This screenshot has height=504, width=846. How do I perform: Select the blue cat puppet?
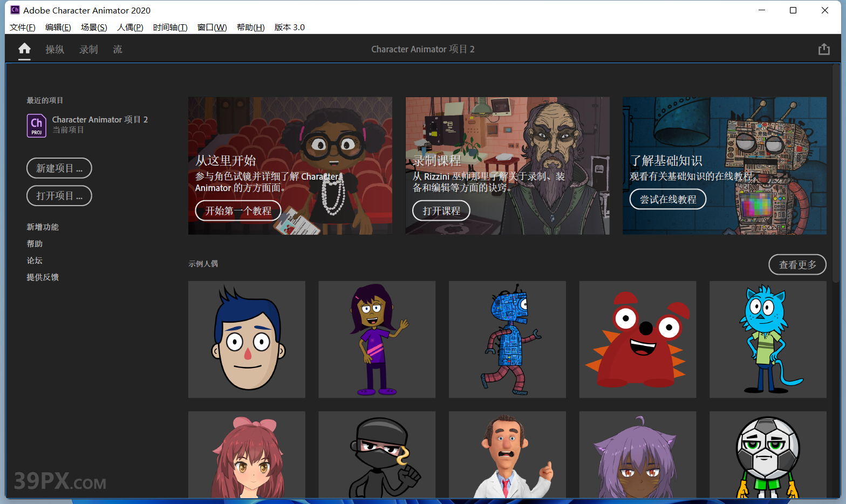pyautogui.click(x=768, y=339)
